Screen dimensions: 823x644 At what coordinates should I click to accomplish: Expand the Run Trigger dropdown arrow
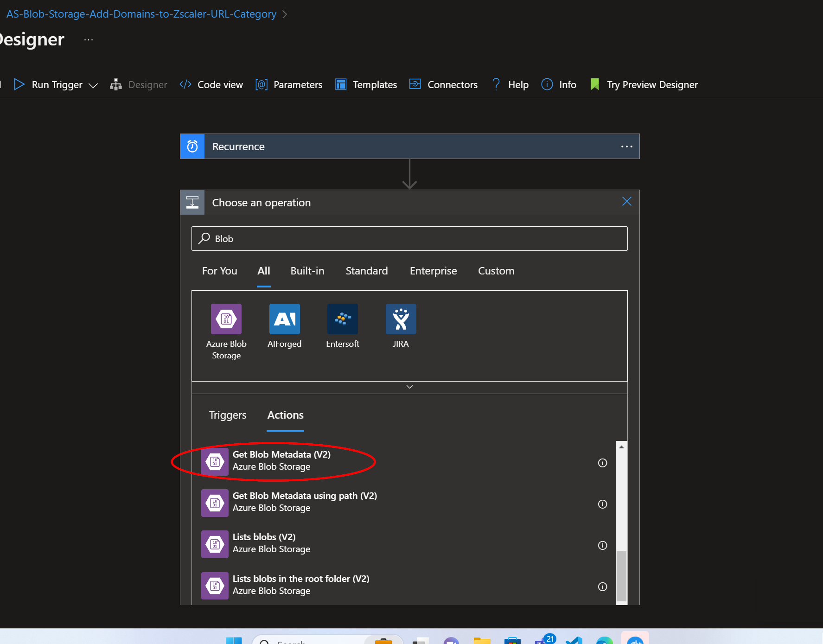tap(93, 85)
